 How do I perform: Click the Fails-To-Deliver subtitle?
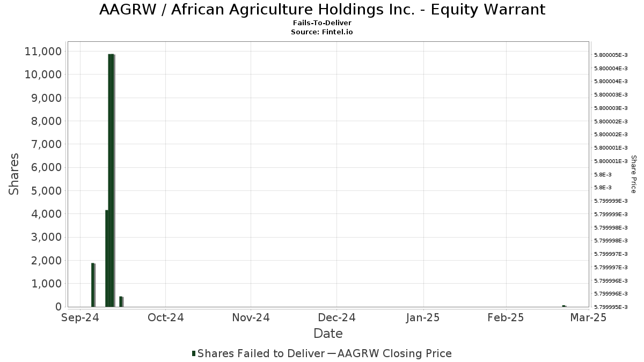(x=322, y=24)
